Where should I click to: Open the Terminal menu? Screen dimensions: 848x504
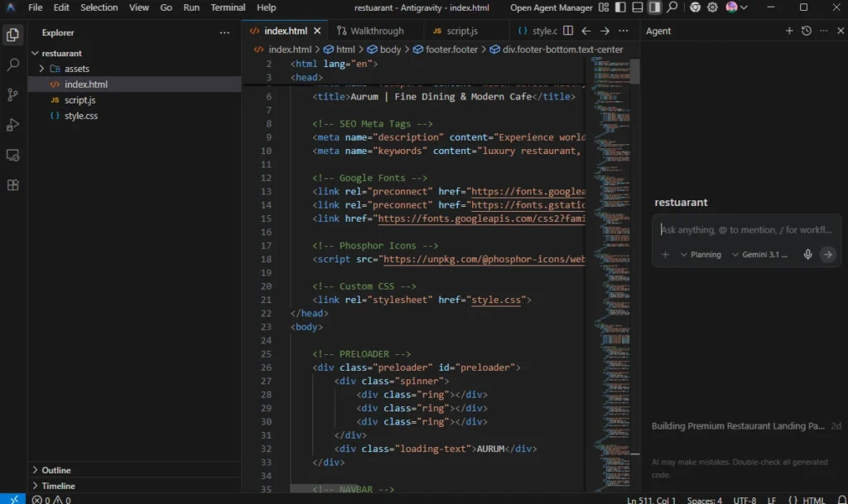click(228, 7)
